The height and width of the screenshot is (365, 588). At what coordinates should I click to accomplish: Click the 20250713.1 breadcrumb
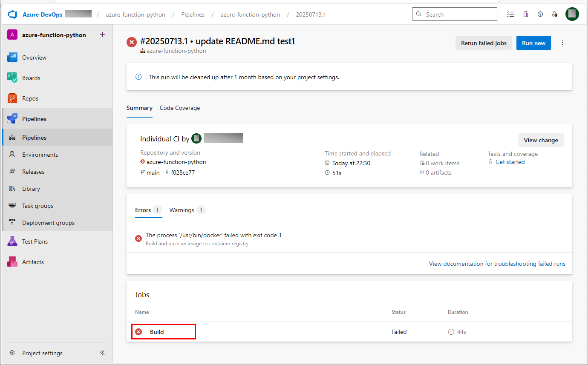(311, 14)
